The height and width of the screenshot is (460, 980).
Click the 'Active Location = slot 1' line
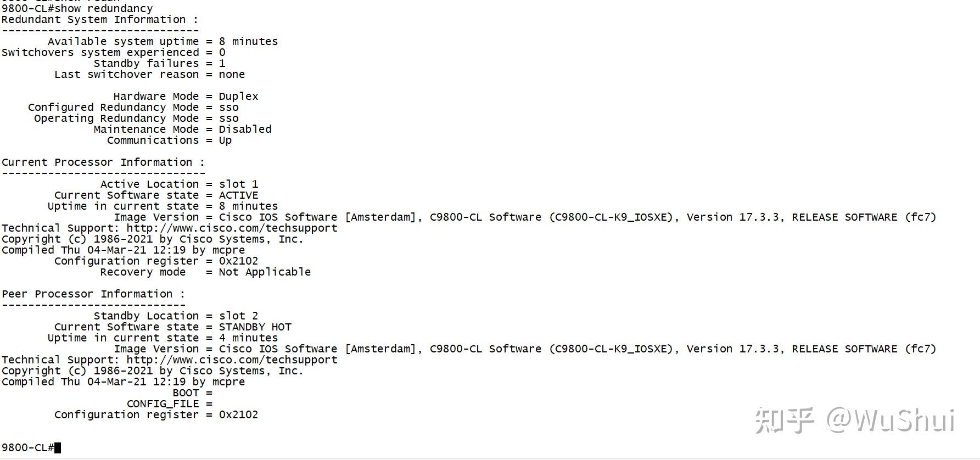179,184
